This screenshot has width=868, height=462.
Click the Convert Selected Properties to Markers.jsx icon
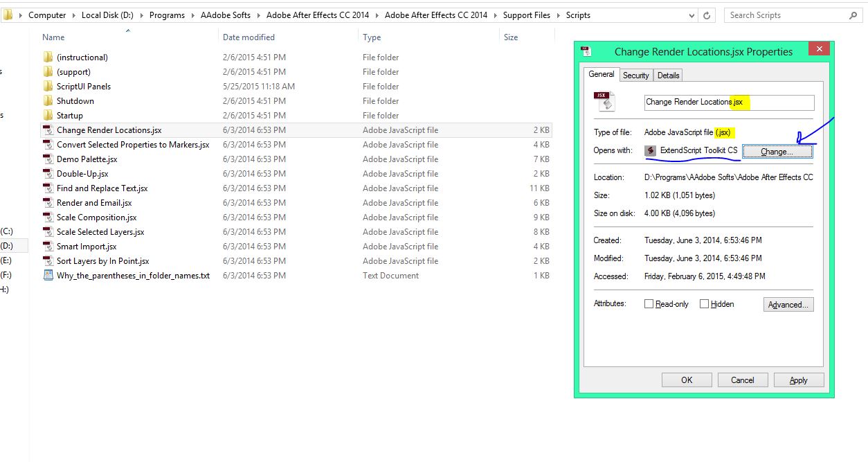tap(48, 144)
